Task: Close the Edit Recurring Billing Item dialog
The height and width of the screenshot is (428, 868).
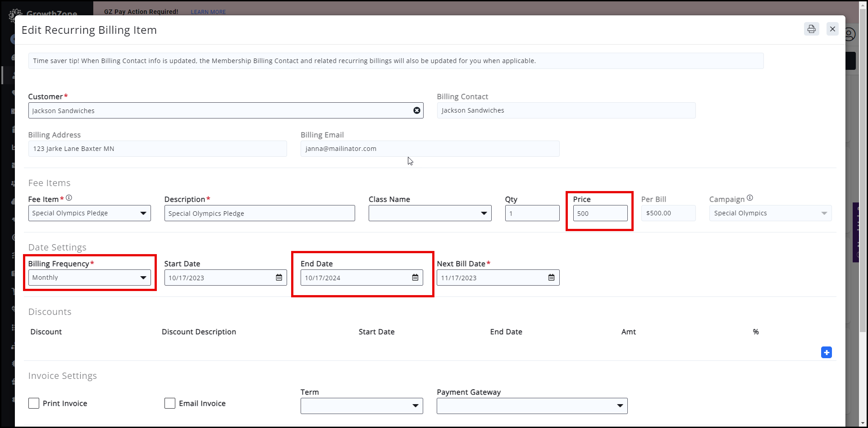Action: 832,29
